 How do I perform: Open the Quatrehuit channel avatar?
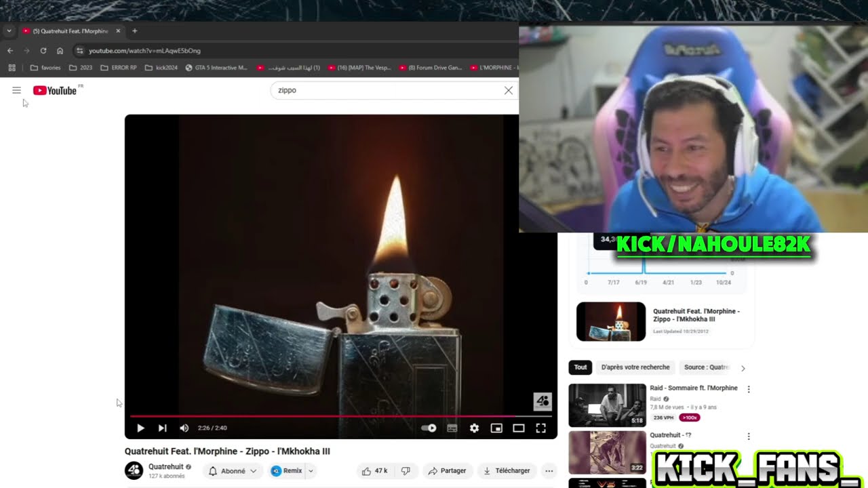click(x=134, y=470)
